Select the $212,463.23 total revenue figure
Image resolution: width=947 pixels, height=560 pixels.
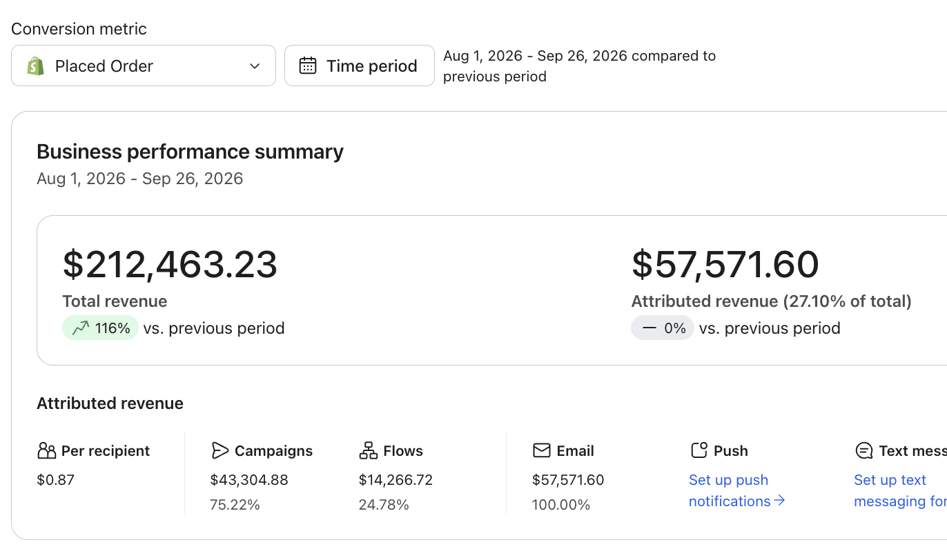click(170, 264)
